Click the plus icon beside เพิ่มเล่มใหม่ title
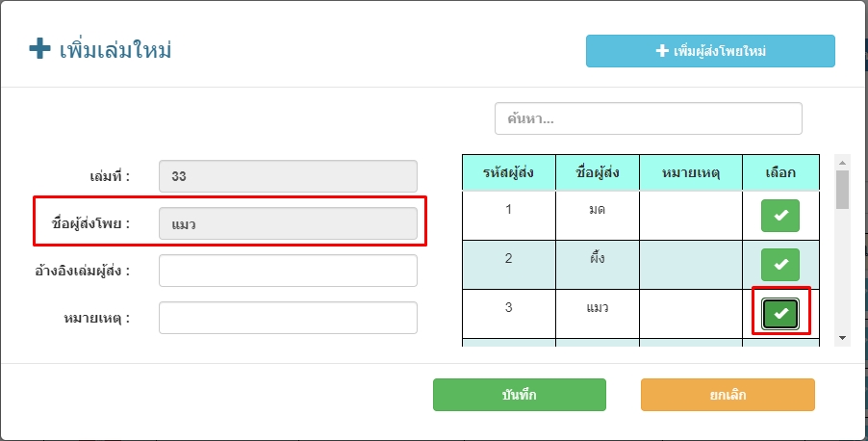The width and height of the screenshot is (868, 441). [39, 49]
